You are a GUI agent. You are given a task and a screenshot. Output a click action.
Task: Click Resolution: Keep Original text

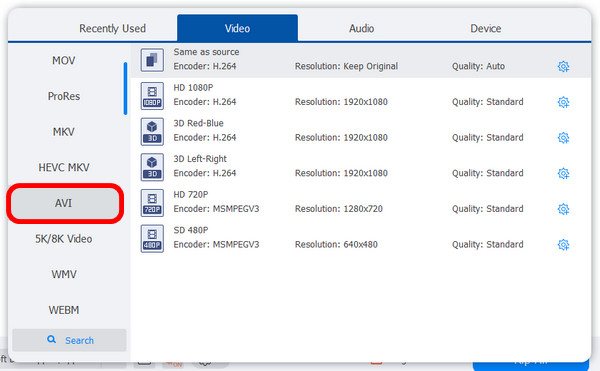[346, 66]
